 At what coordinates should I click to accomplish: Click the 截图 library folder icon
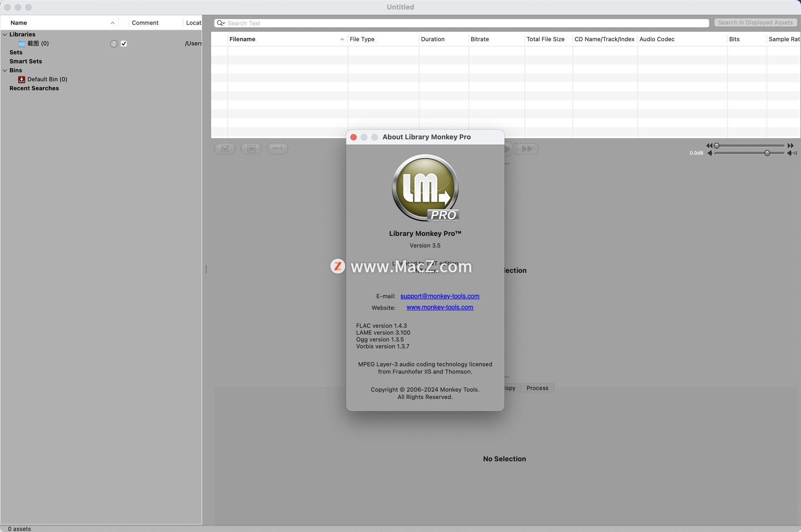[22, 43]
